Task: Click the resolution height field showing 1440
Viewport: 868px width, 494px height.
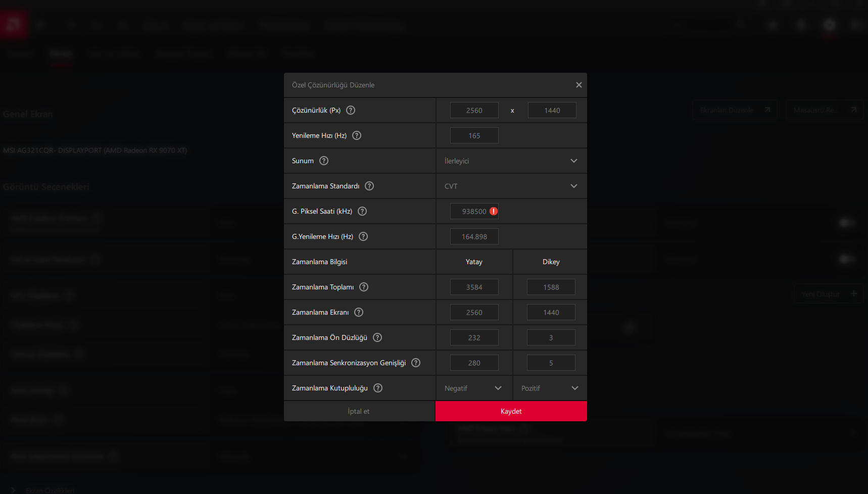Action: 552,110
